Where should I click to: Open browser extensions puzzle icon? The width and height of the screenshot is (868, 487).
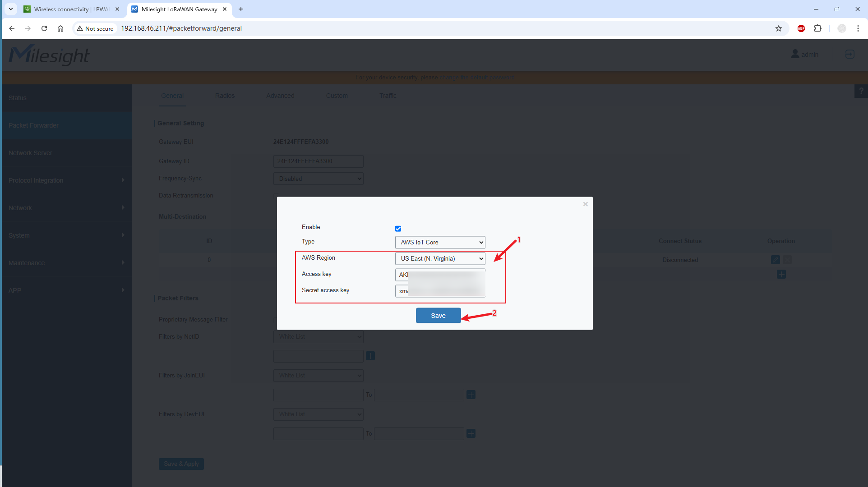pyautogui.click(x=817, y=28)
